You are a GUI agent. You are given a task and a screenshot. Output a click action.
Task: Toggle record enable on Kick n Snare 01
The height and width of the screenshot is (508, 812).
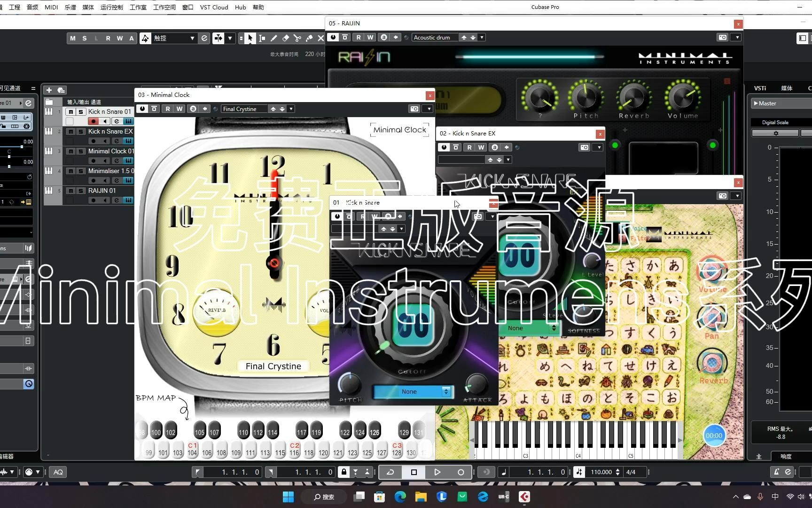[93, 121]
